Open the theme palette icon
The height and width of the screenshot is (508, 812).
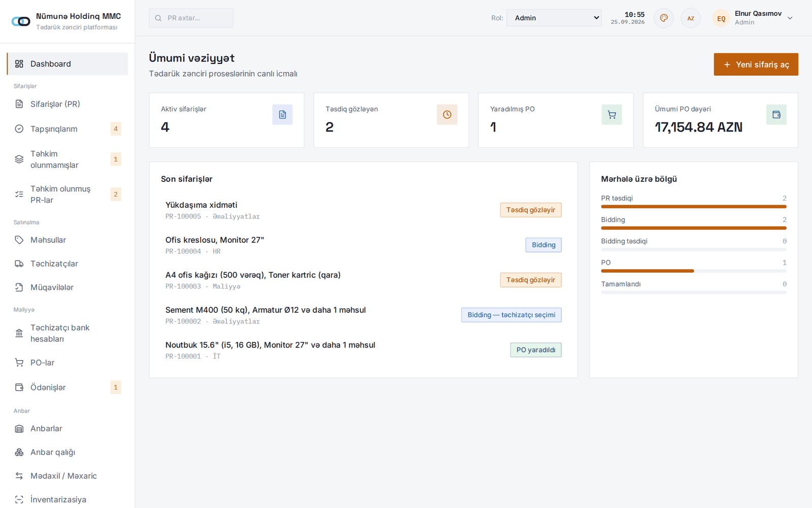click(x=664, y=18)
